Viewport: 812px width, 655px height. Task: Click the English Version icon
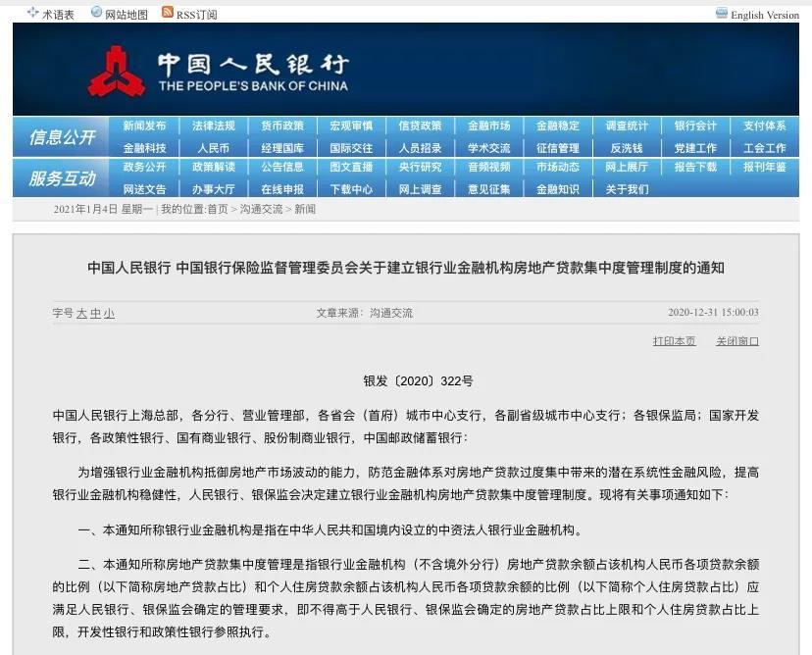click(722, 14)
